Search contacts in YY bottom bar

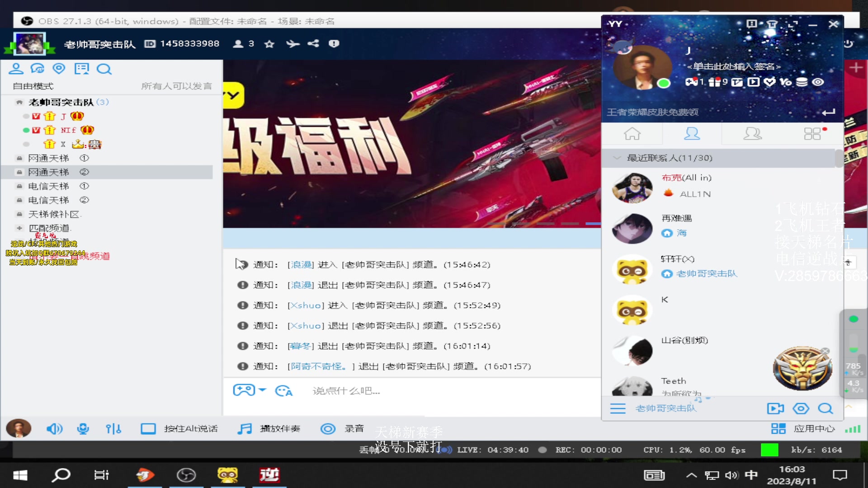coord(826,408)
